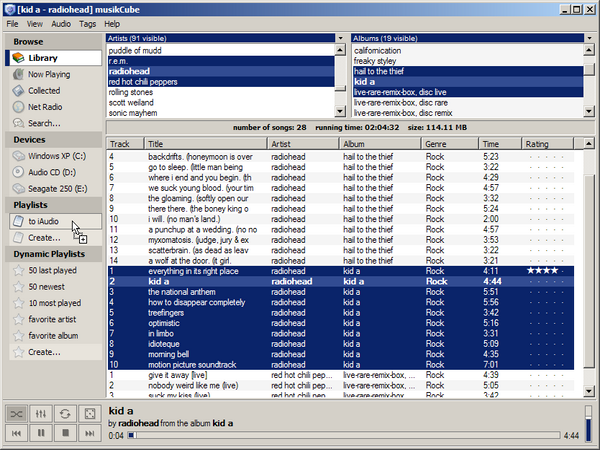Open the 50 newest dynamic playlist
This screenshot has height=450, width=600.
coord(48,286)
